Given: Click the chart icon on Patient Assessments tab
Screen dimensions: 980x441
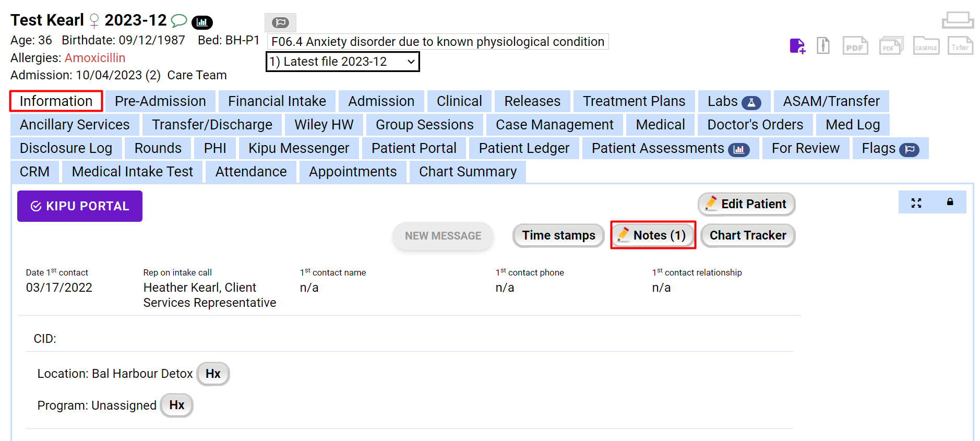Looking at the screenshot, I should (x=739, y=149).
